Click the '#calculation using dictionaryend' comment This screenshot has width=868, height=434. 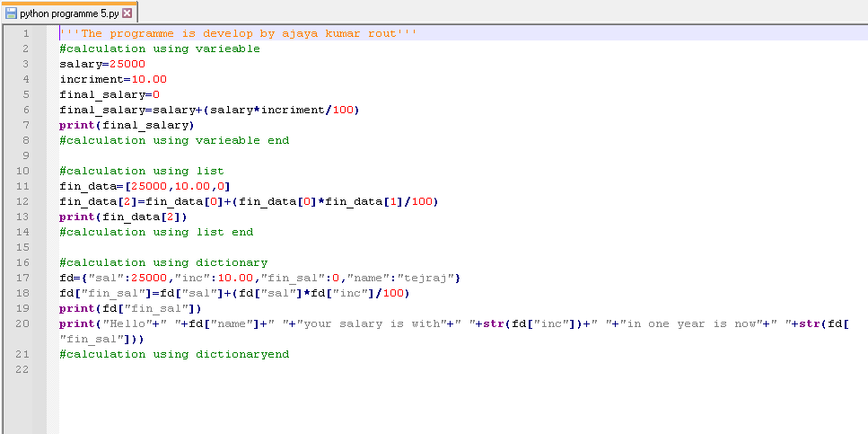tap(174, 354)
